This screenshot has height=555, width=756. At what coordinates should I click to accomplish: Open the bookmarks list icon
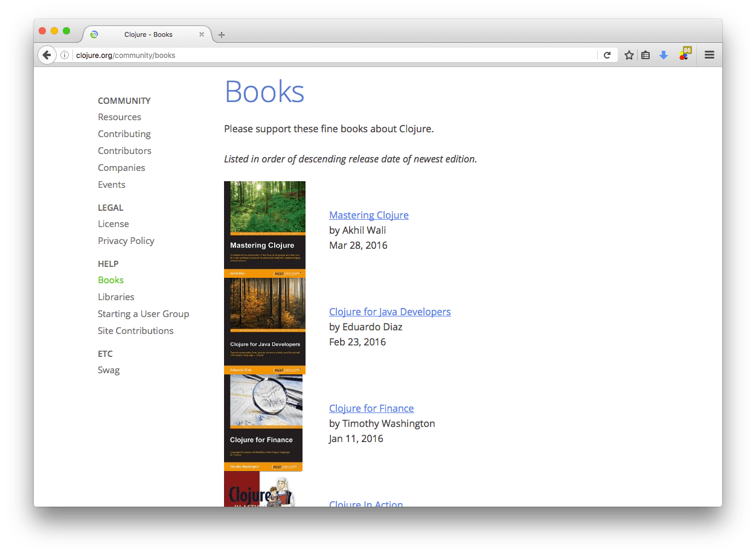645,55
